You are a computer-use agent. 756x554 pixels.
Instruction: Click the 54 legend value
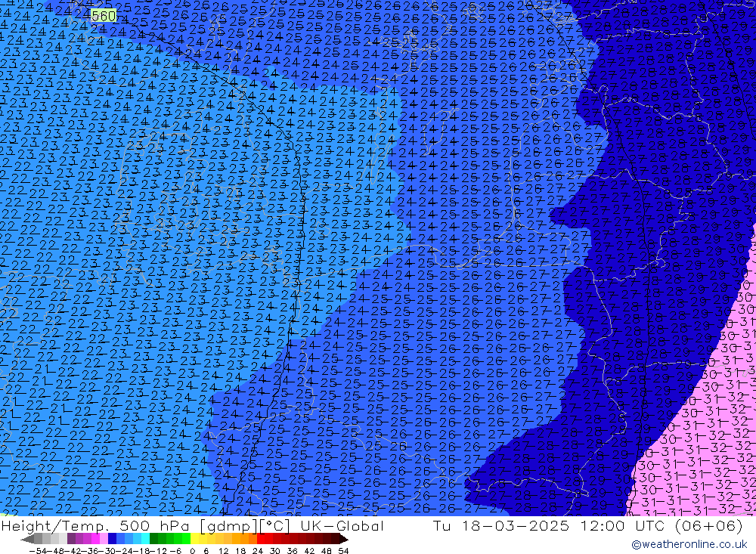click(x=343, y=551)
